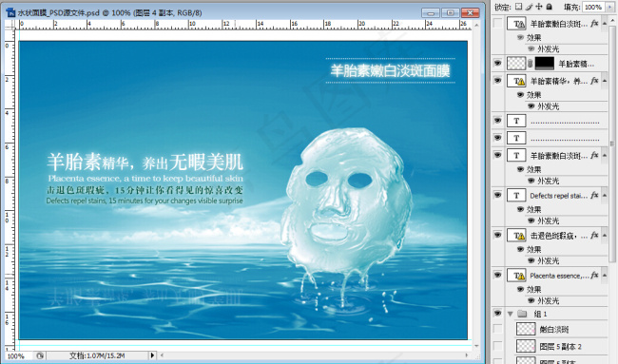This screenshot has height=364, width=618.
Task: Hide the 效果 effects under 羊胎素精华，养...
Action: pyautogui.click(x=520, y=95)
